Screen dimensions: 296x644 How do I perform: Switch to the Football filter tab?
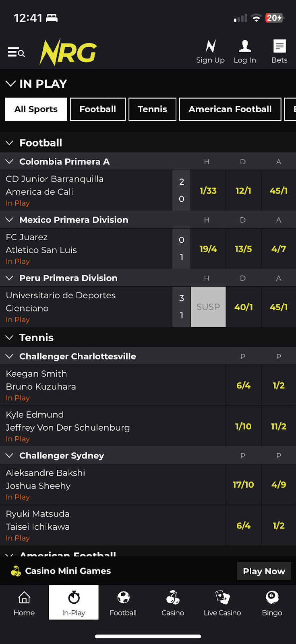pos(97,109)
